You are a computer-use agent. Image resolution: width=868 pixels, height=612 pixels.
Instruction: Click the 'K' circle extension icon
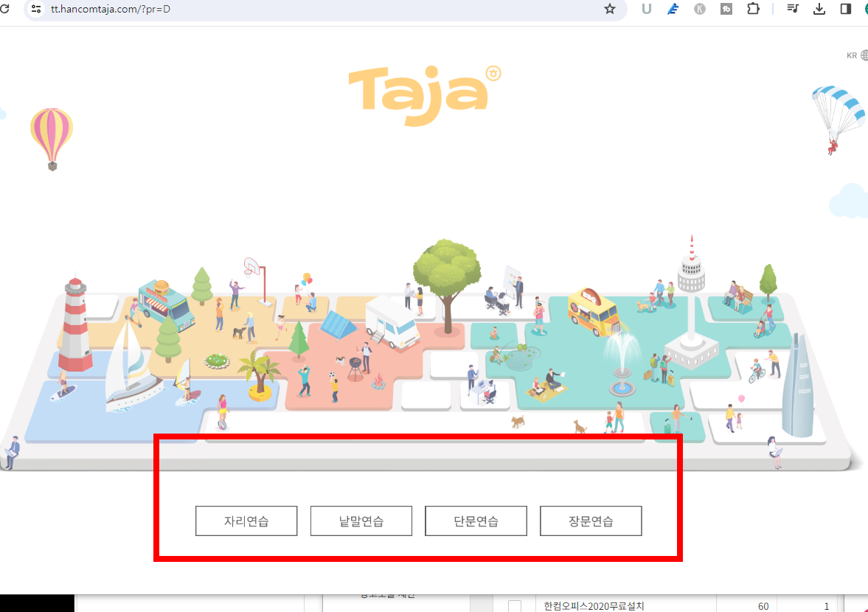(699, 10)
